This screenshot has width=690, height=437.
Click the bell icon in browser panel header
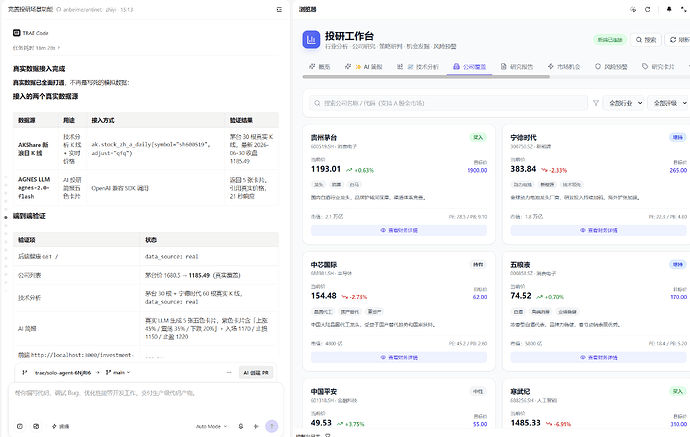(669, 9)
